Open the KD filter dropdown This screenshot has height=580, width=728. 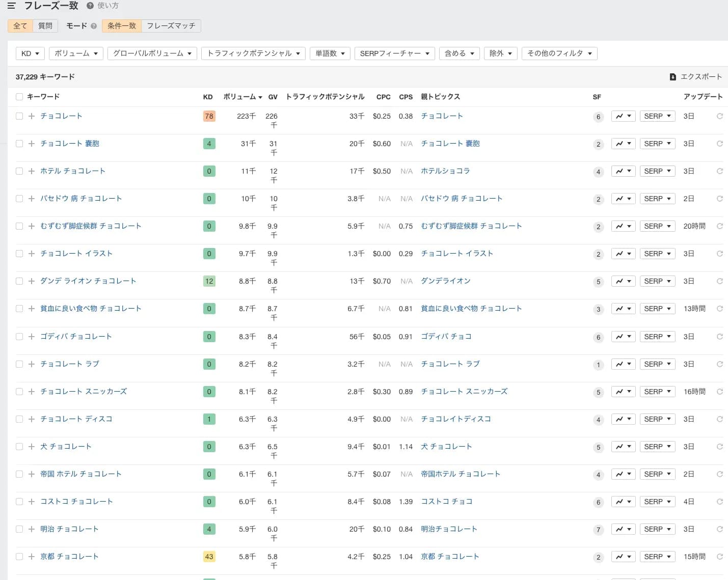tap(30, 53)
